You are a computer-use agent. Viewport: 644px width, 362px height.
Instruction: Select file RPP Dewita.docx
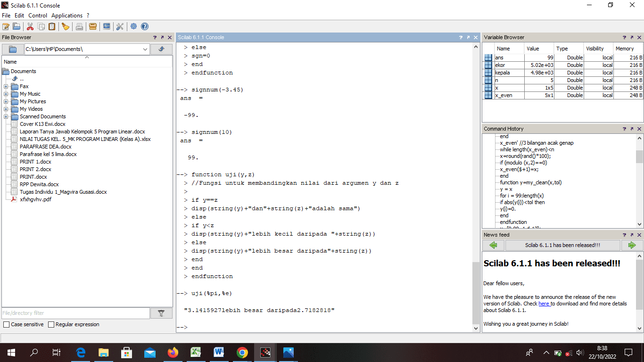coord(39,184)
